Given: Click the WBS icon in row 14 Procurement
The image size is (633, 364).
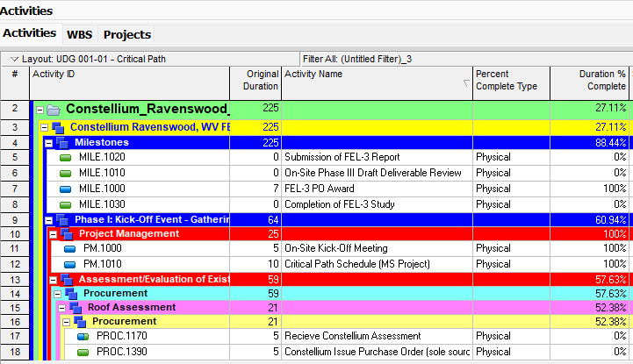Looking at the screenshot, I should pyautogui.click(x=71, y=294).
